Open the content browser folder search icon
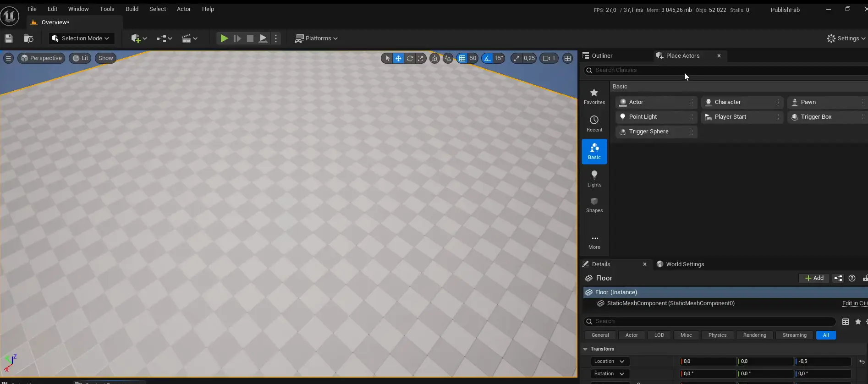The height and width of the screenshot is (384, 868). [28, 38]
